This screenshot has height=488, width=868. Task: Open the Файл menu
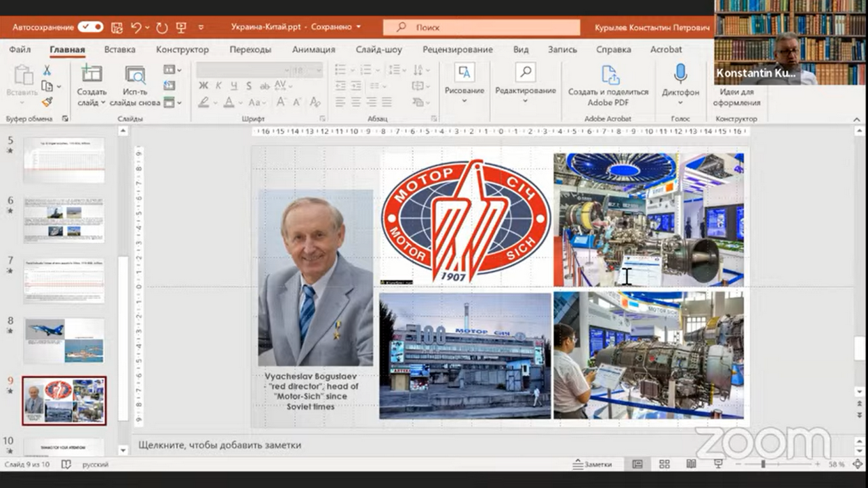(20, 49)
